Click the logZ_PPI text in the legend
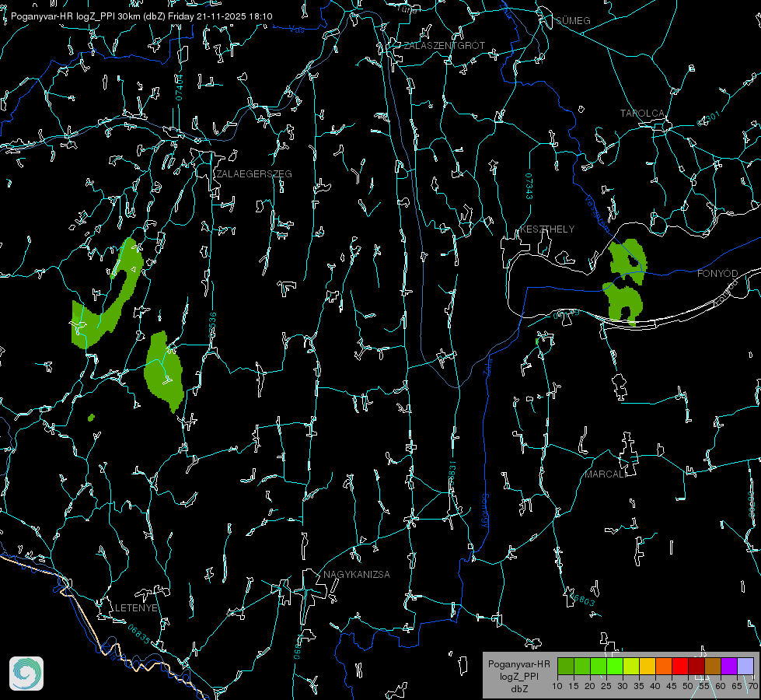Viewport: 761px width, 700px height. [518, 676]
